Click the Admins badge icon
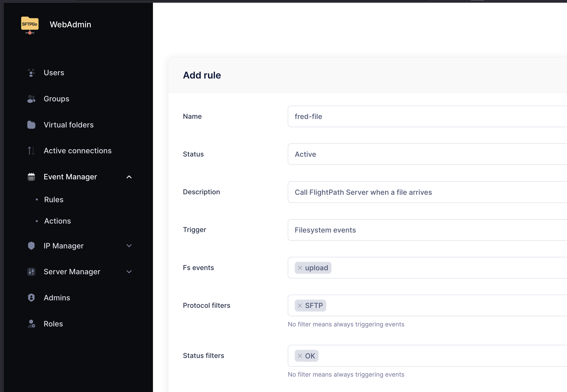This screenshot has height=392, width=567. 31,298
